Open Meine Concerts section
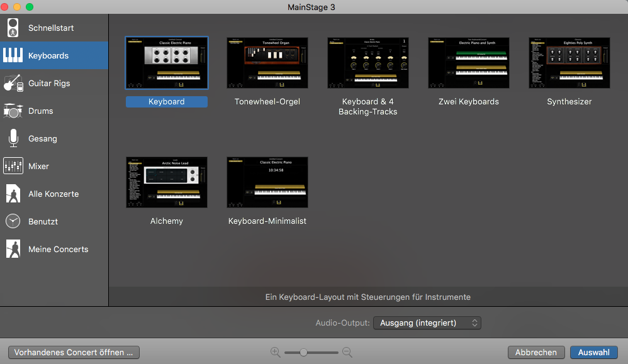628x364 pixels. [x=54, y=249]
